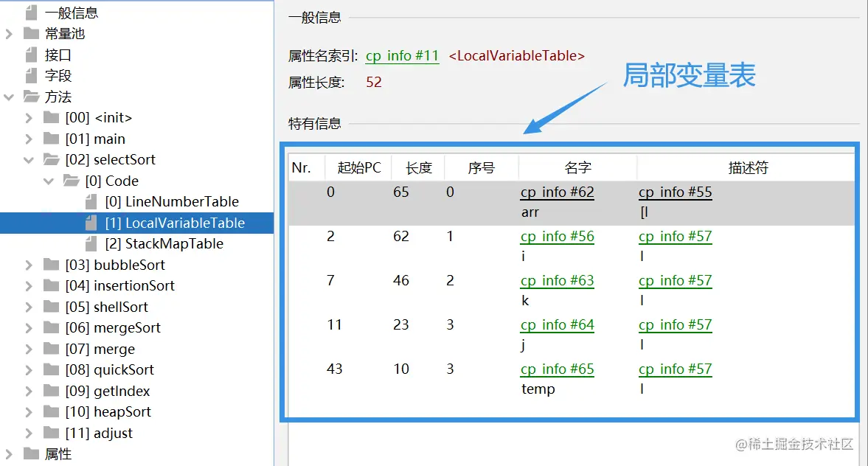868x466 pixels.
Task: Expand the 属性 node
Action: tap(8, 454)
